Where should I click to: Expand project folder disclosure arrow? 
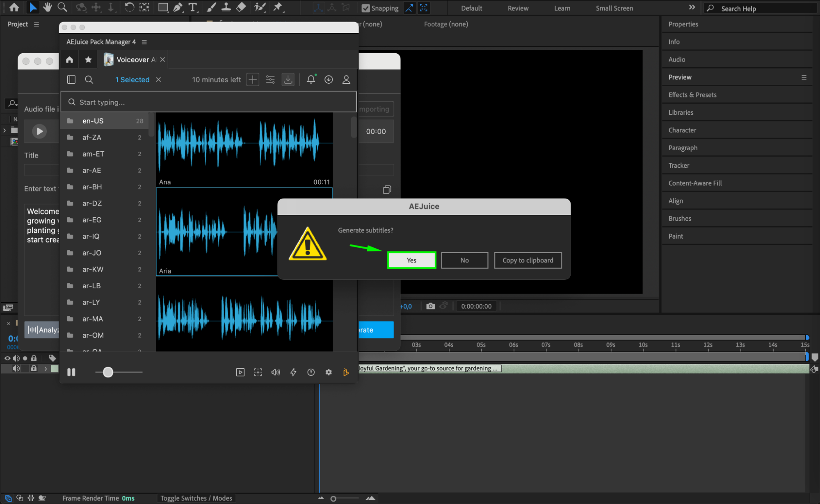5,130
